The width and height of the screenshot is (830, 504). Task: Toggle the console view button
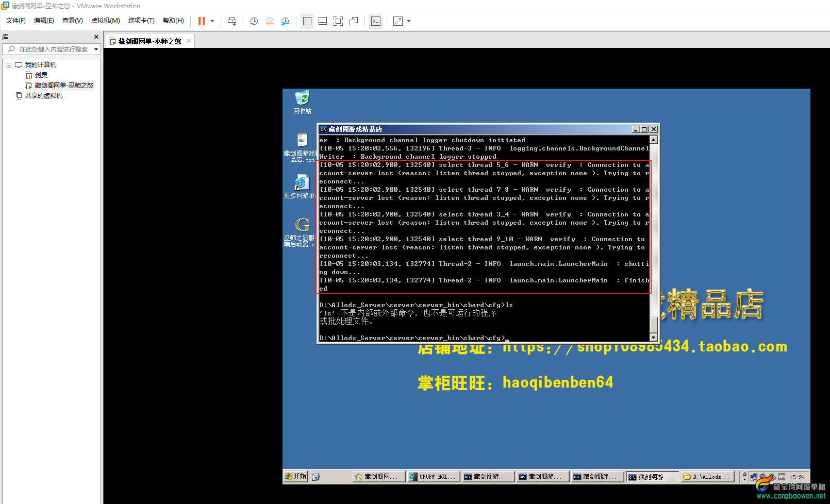tap(376, 21)
